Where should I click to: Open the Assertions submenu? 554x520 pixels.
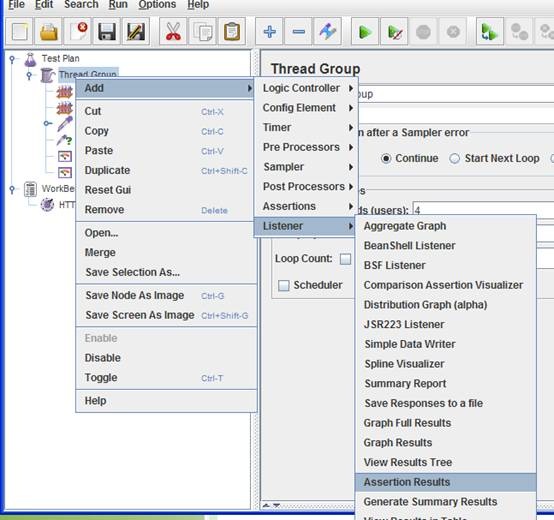(x=306, y=206)
